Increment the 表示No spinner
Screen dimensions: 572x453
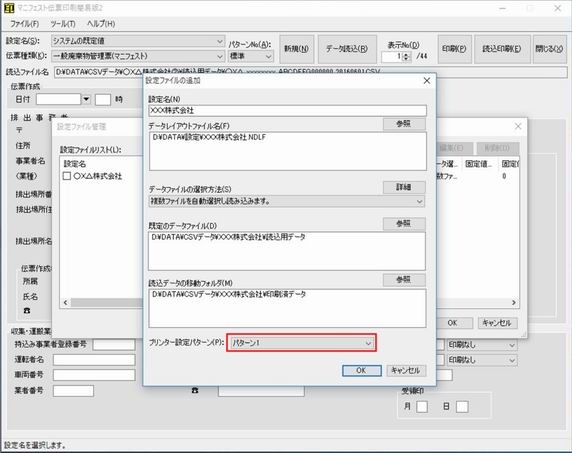click(407, 54)
